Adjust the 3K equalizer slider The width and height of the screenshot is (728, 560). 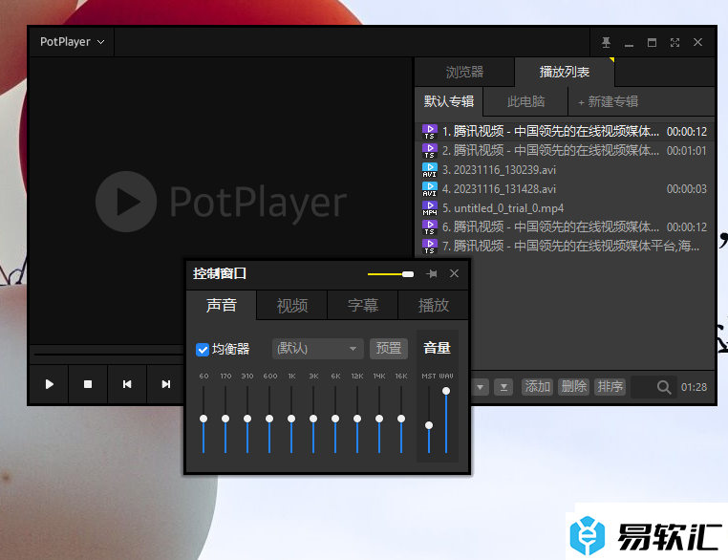point(313,419)
